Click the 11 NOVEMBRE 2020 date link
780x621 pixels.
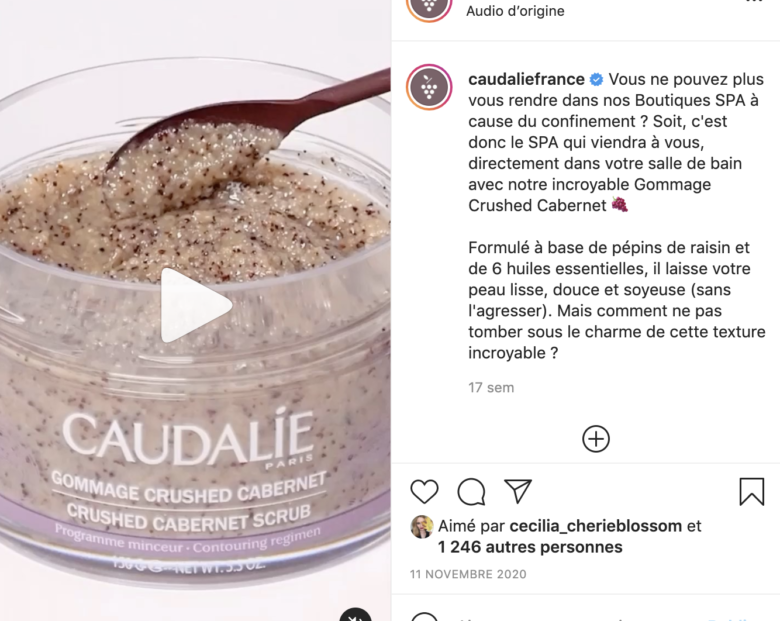468,574
